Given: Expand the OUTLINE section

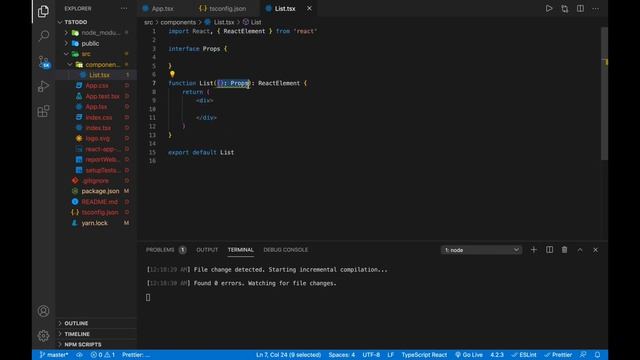Looking at the screenshot, I should [96, 323].
